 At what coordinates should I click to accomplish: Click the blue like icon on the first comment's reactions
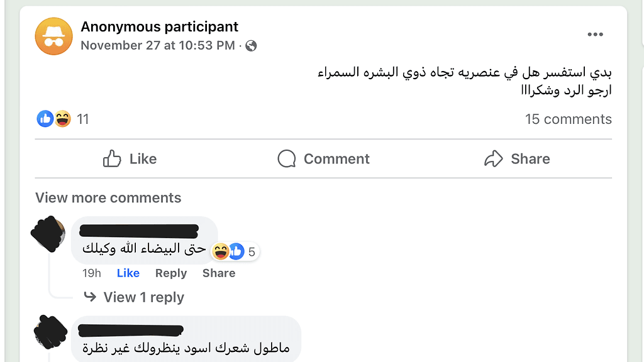click(x=236, y=251)
